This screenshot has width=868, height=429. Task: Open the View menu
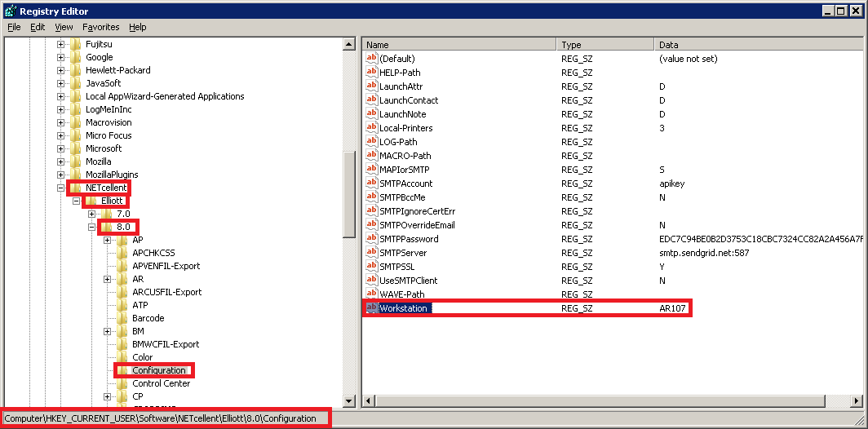[x=64, y=27]
